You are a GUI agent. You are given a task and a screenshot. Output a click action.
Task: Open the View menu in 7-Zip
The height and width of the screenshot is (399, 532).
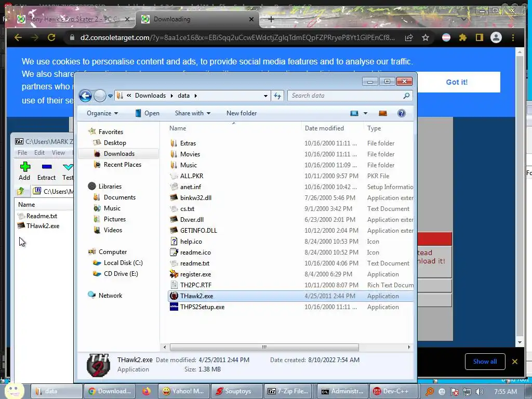coord(58,153)
